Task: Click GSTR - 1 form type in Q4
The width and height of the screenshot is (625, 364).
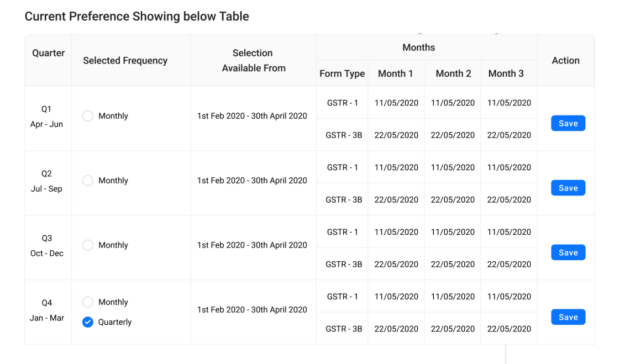Action: point(343,296)
